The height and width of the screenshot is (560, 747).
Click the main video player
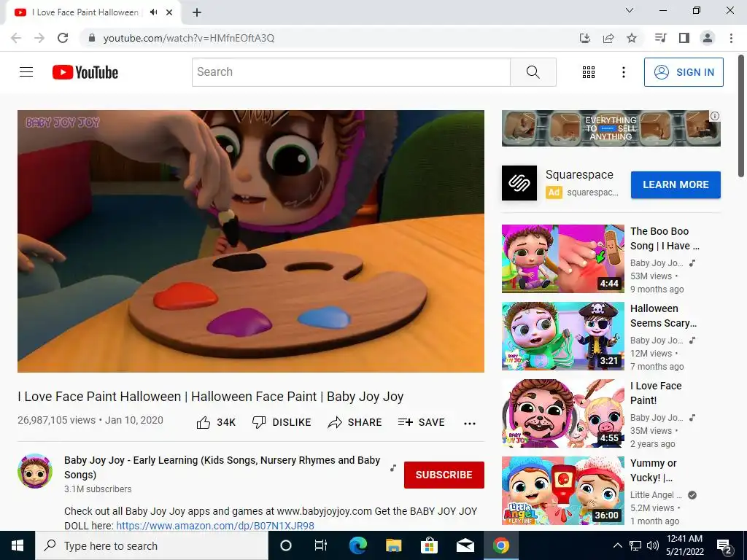(251, 241)
